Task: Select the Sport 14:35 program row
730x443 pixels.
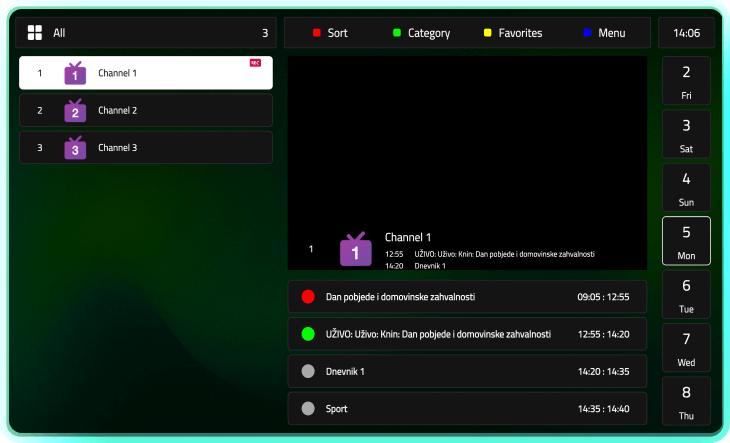Action: pos(467,408)
